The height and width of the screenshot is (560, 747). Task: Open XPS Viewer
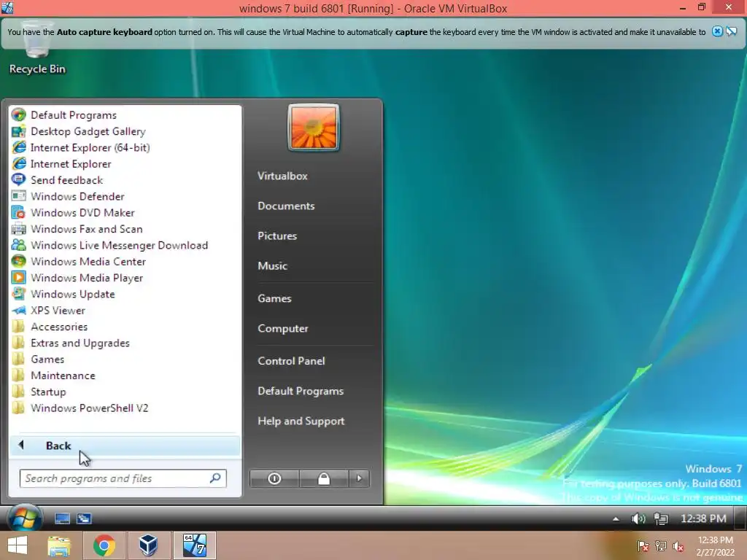click(x=58, y=311)
